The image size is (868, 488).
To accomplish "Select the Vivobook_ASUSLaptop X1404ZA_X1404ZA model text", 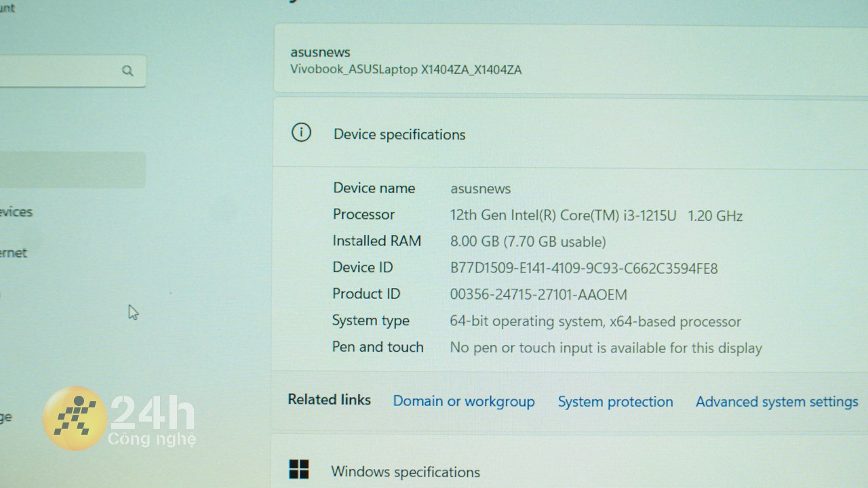I will click(x=406, y=69).
